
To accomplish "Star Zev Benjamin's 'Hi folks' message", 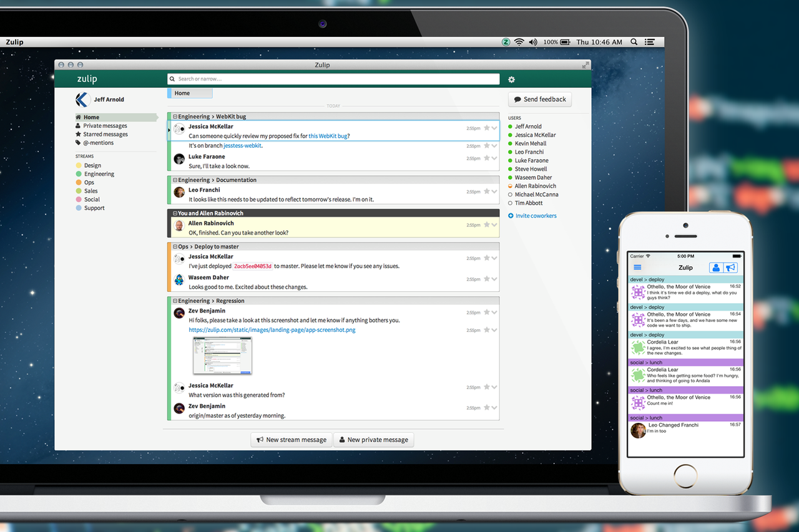I will [486, 312].
